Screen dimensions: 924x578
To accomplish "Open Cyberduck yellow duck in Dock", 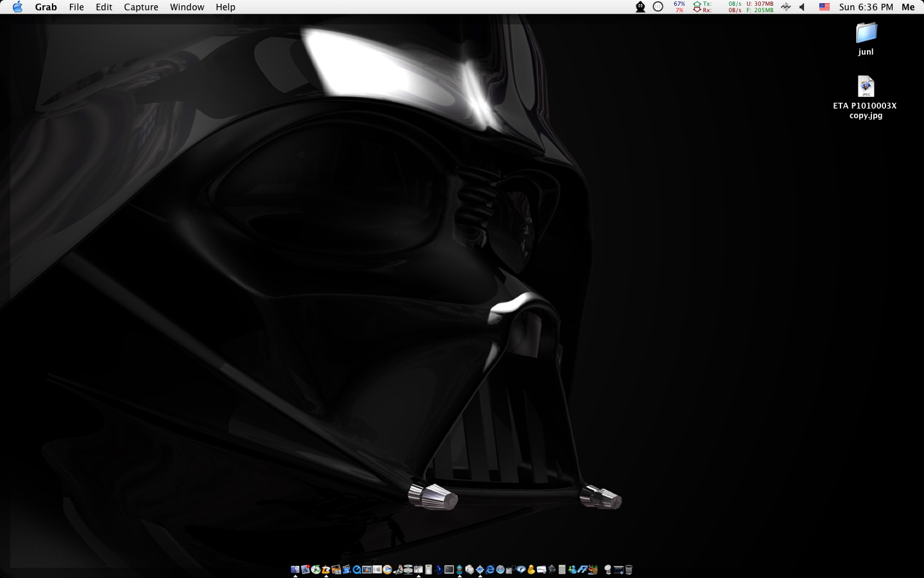I will tap(531, 570).
